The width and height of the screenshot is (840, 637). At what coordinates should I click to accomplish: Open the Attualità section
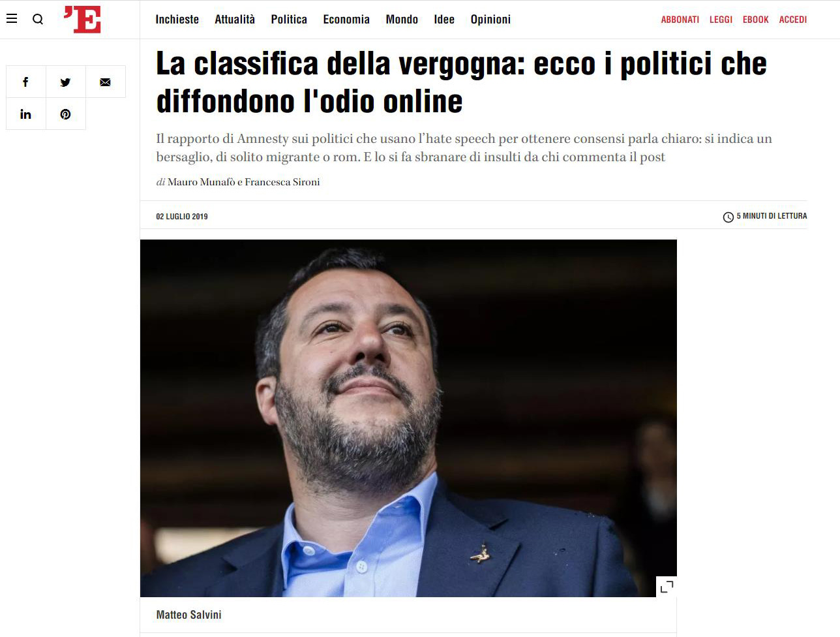tap(235, 20)
